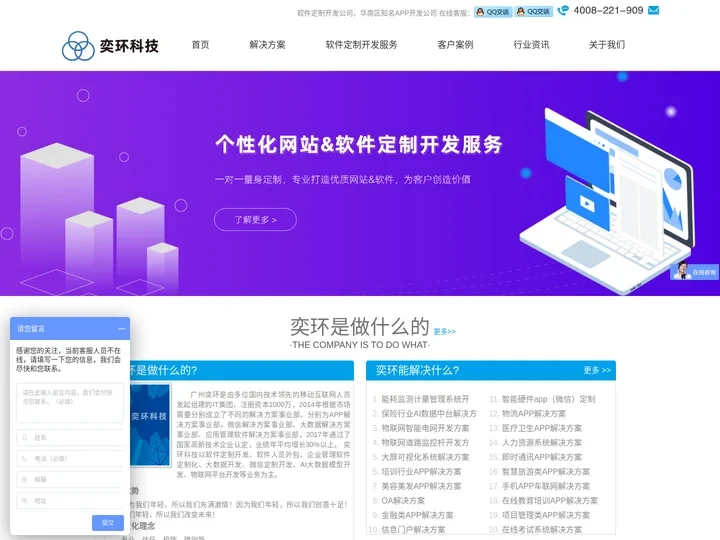This screenshot has width=720, height=540.
Task: Open 大屏可视化系统解决方案 link
Action: point(425,457)
